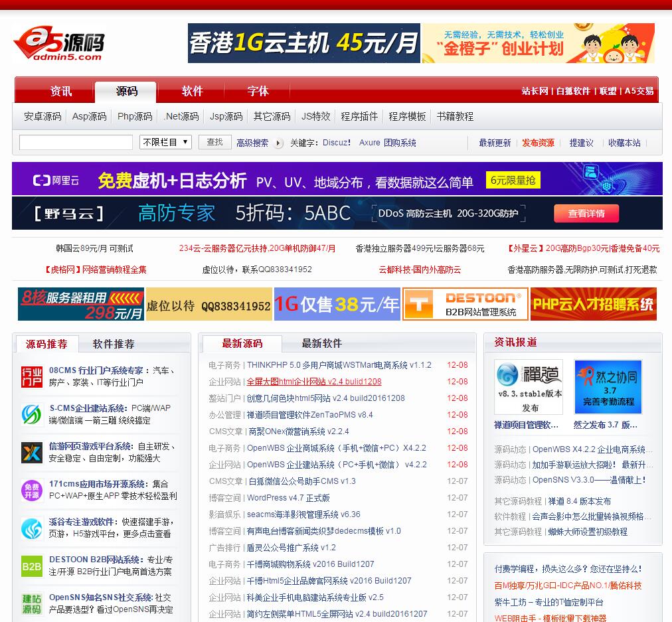Open OpenSNS V3.3.0 news link
Image resolution: width=672 pixels, height=622 pixels.
(x=589, y=480)
